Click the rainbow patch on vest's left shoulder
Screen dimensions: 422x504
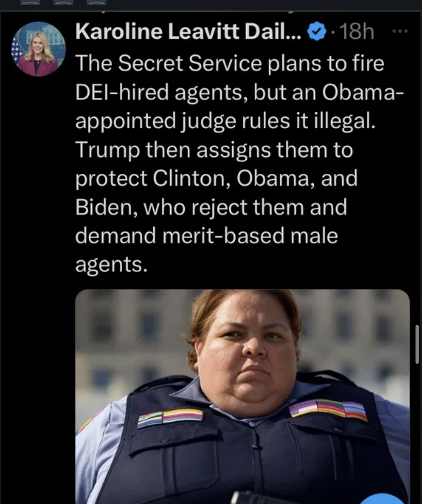[x=170, y=418]
